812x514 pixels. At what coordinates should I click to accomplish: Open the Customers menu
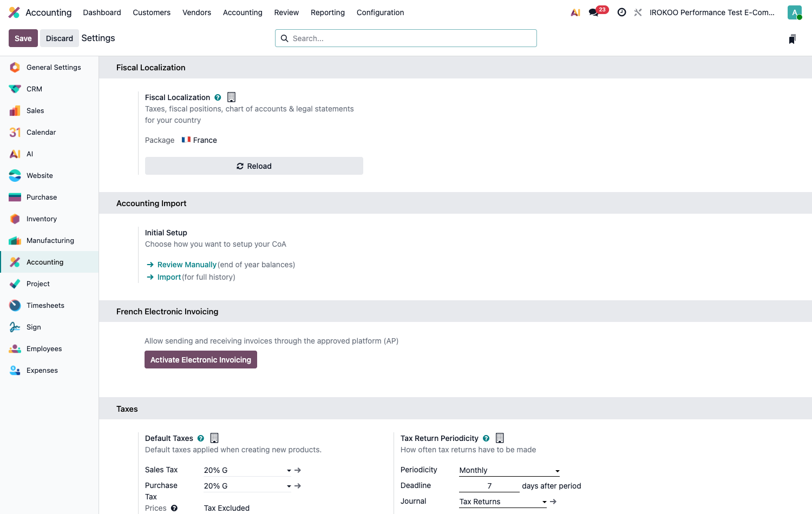pos(152,12)
